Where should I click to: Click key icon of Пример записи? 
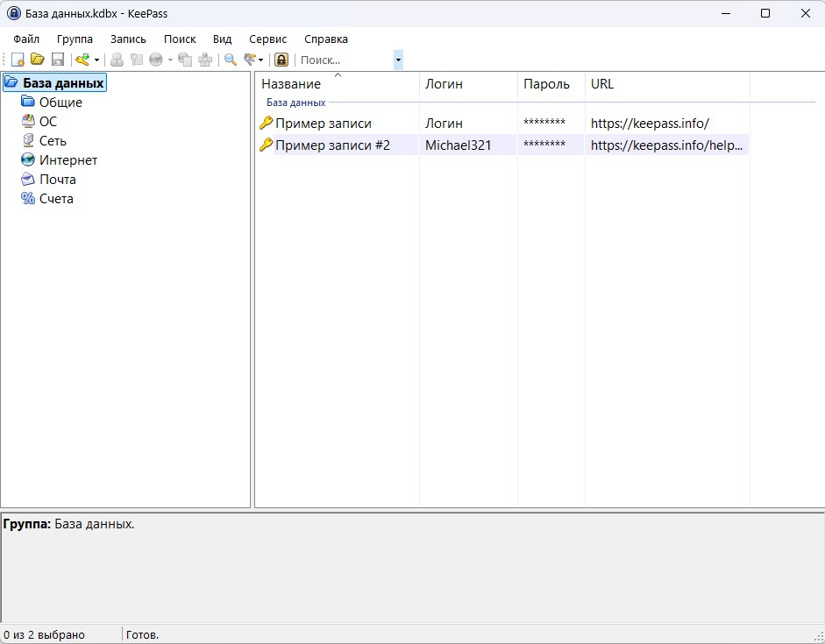pyautogui.click(x=267, y=123)
